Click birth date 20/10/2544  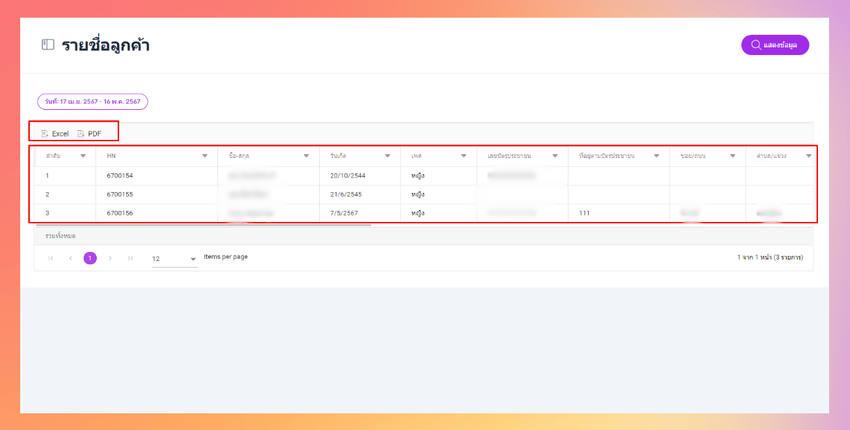(x=347, y=176)
